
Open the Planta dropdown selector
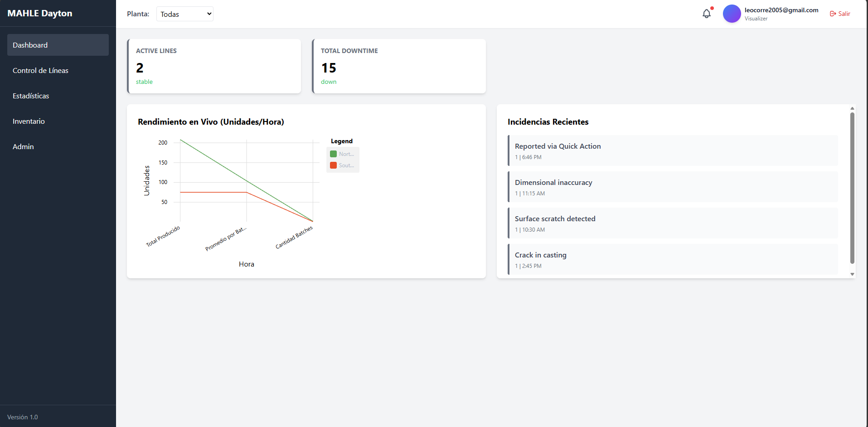(185, 14)
